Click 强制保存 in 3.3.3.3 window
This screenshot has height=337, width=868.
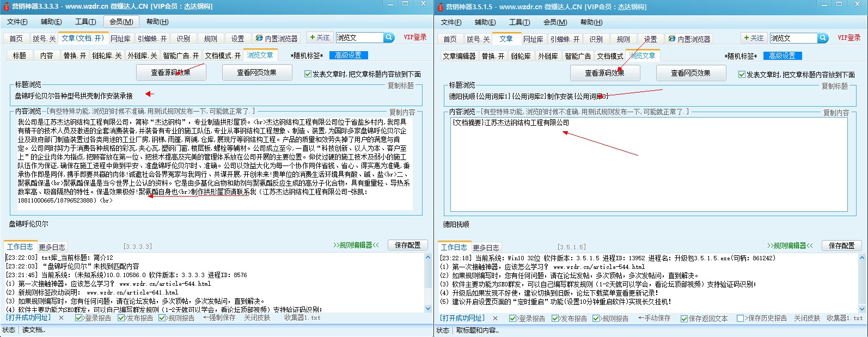[x=219, y=317]
